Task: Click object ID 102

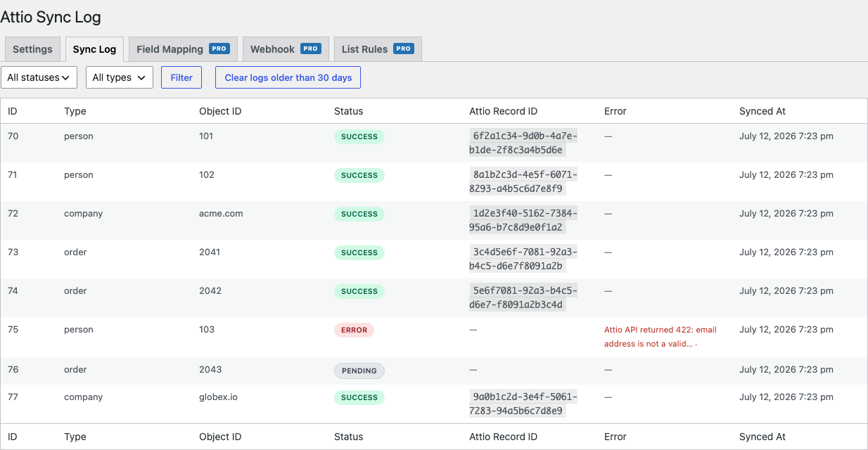Action: click(x=207, y=174)
